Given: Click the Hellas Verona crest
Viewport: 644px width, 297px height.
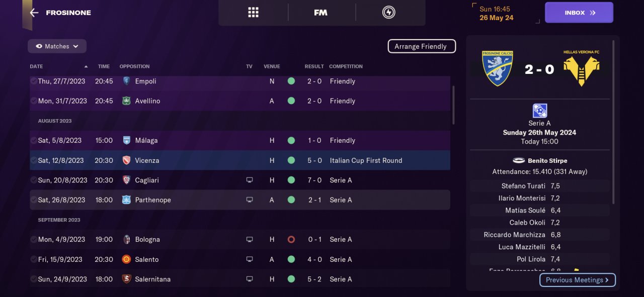Looking at the screenshot, I should (x=581, y=68).
